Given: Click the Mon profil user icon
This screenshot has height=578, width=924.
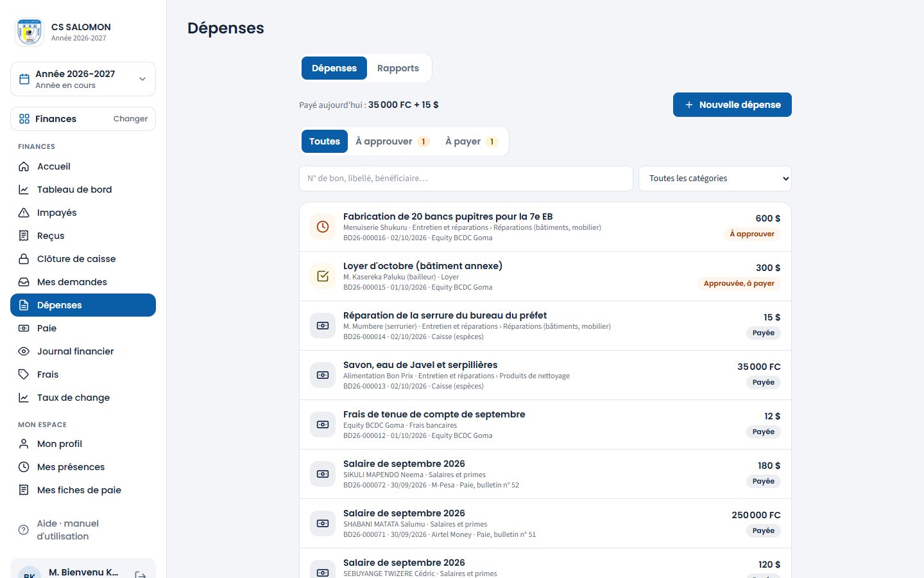Looking at the screenshot, I should [x=24, y=444].
